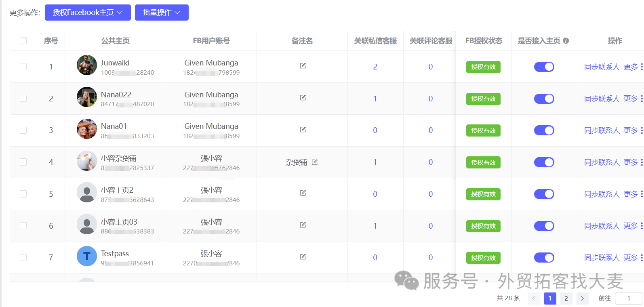Click edit icon beside 杂货铺 remark
The height and width of the screenshot is (307, 644).
coord(315,162)
